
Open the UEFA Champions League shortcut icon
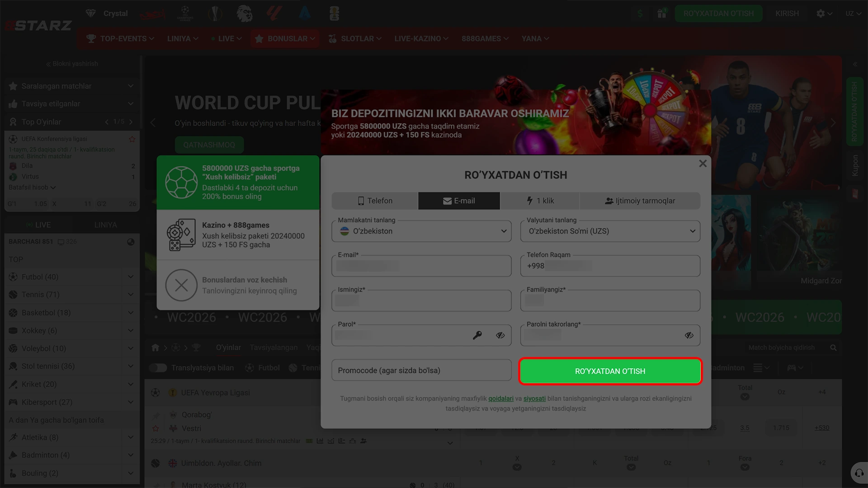pos(184,14)
